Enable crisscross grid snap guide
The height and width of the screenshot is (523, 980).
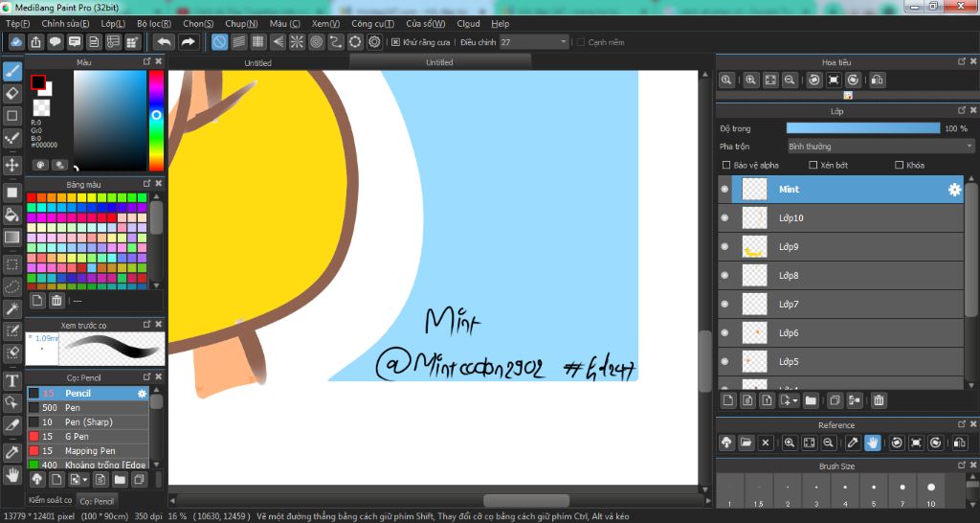tap(258, 42)
